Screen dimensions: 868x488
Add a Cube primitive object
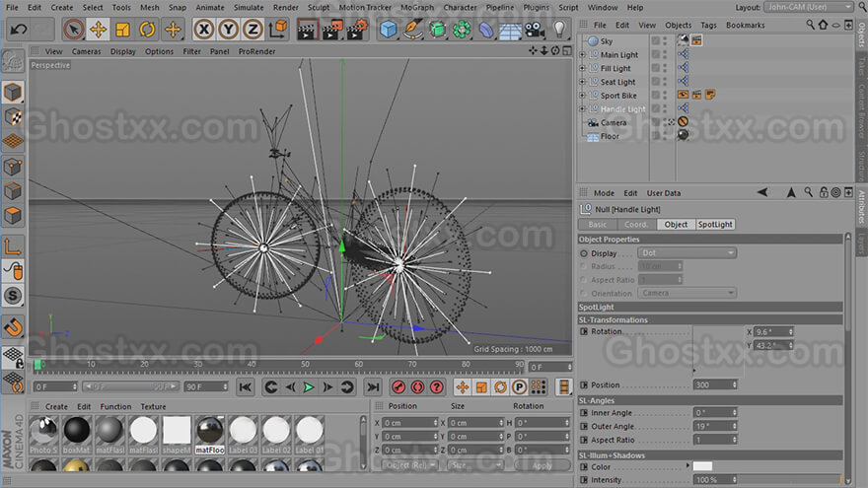click(388, 29)
